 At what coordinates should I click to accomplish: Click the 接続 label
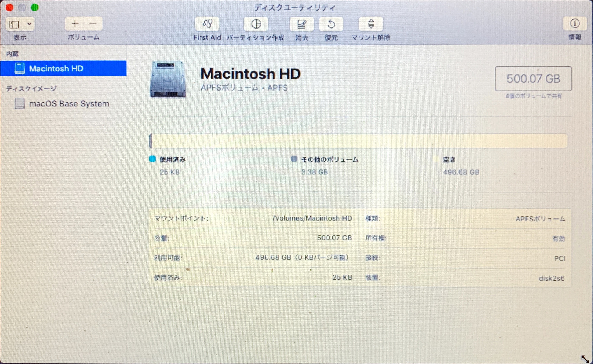373,258
